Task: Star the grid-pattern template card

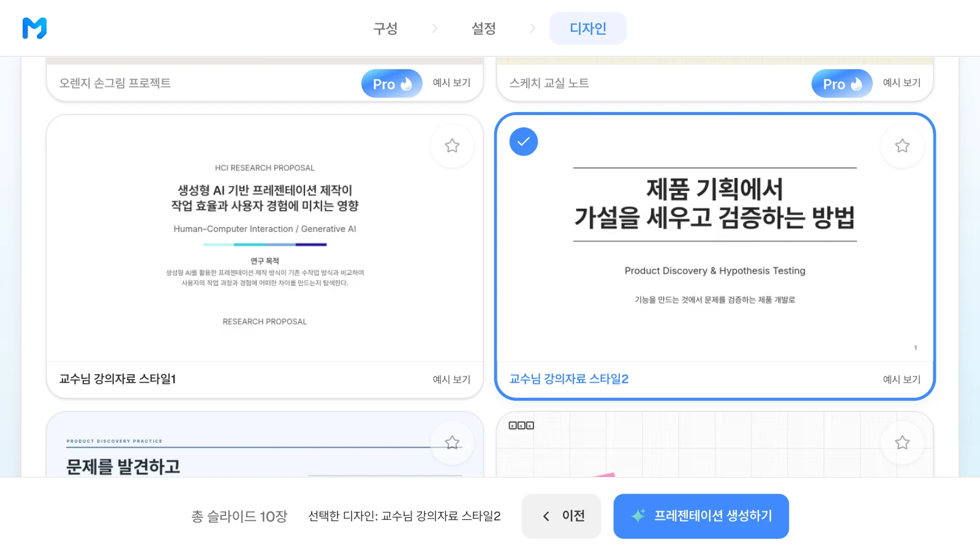Action: point(902,443)
